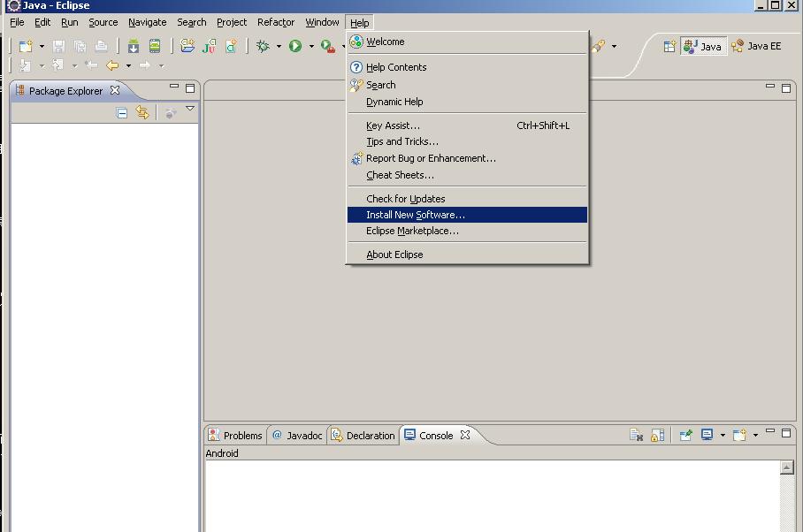803x532 pixels.
Task: Expand the dropdown arrow beside the Debug icon
Action: point(279,47)
